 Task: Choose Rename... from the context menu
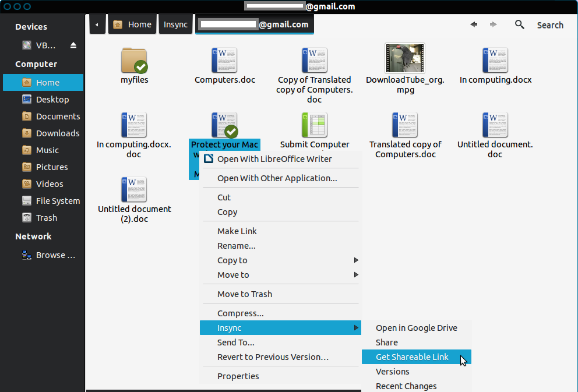click(280, 246)
